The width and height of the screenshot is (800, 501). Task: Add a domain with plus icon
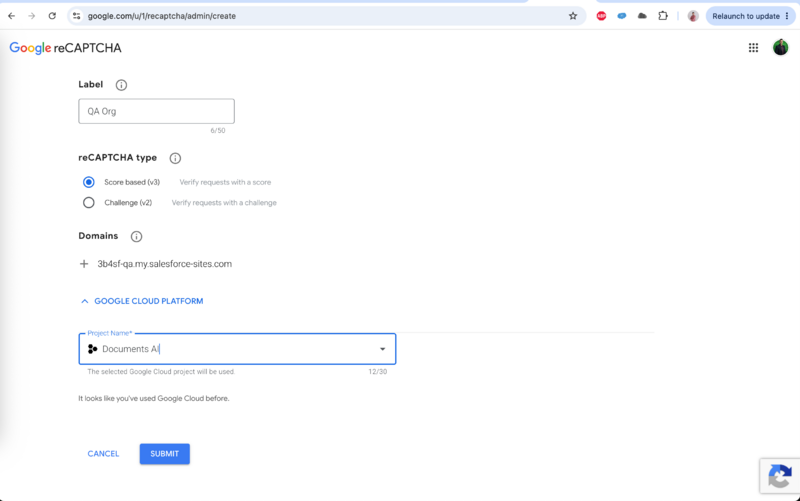tap(84, 264)
